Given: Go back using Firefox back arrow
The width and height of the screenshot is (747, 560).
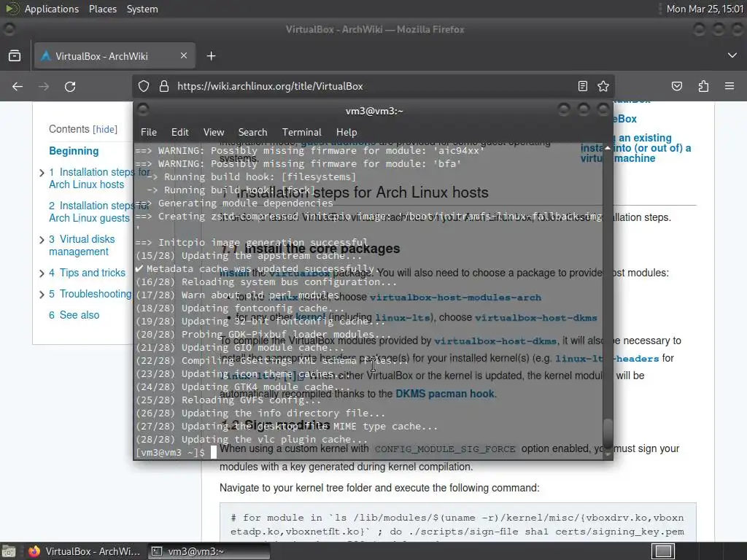Looking at the screenshot, I should tap(18, 86).
